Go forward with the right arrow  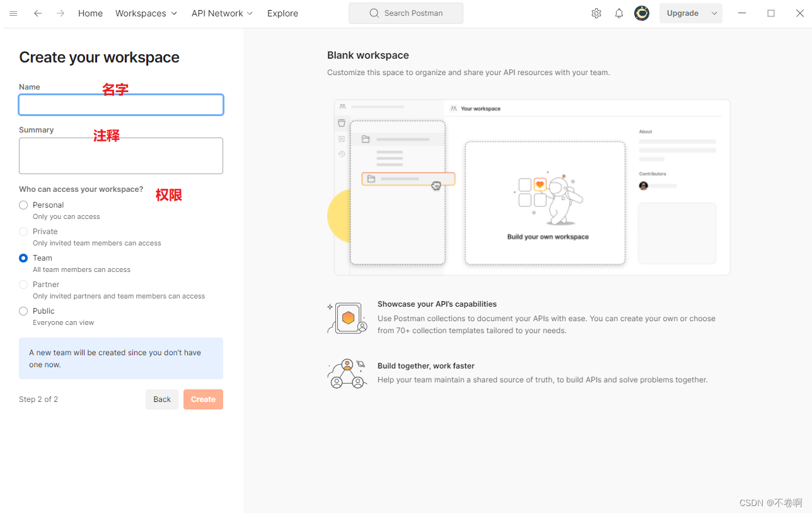(61, 13)
